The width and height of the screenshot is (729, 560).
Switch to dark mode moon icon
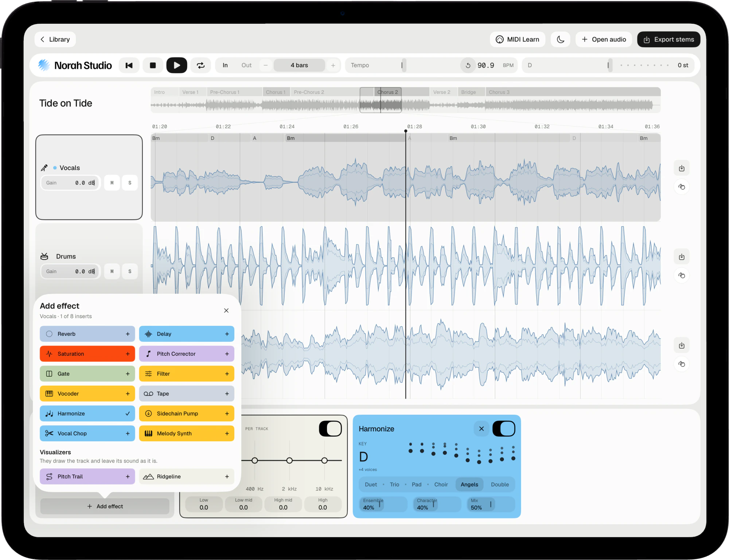pos(561,39)
